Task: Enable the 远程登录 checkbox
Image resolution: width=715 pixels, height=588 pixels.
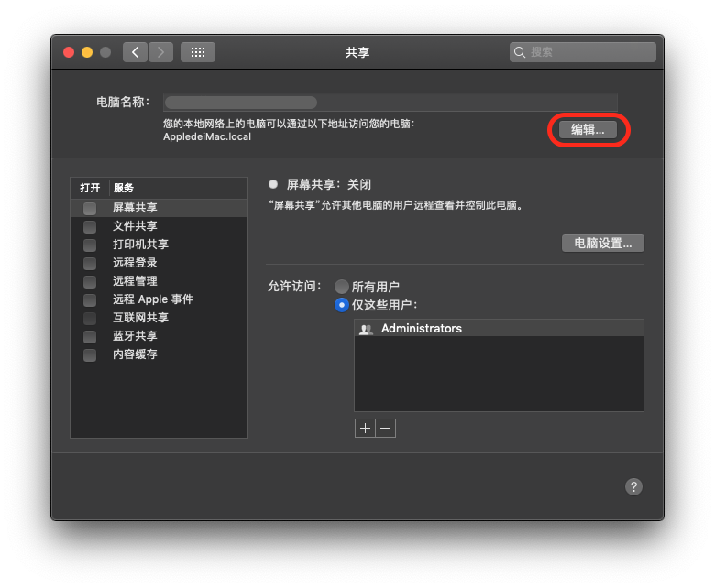Action: coord(90,263)
